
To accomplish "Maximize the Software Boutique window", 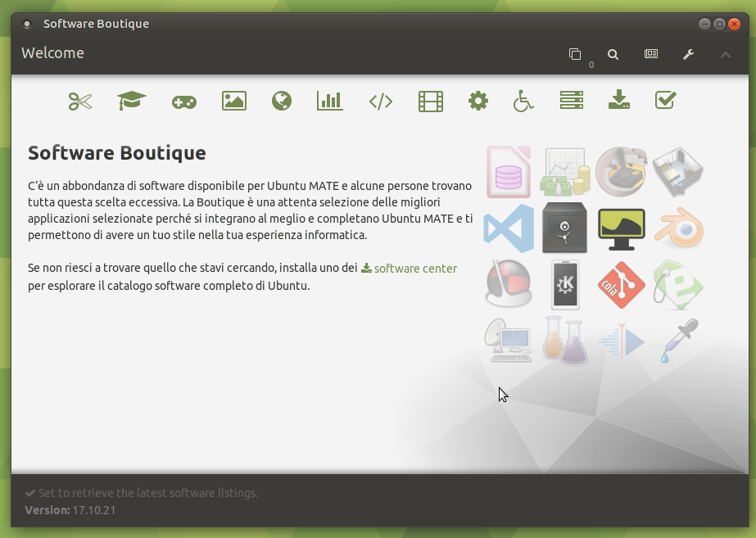I will click(x=719, y=24).
